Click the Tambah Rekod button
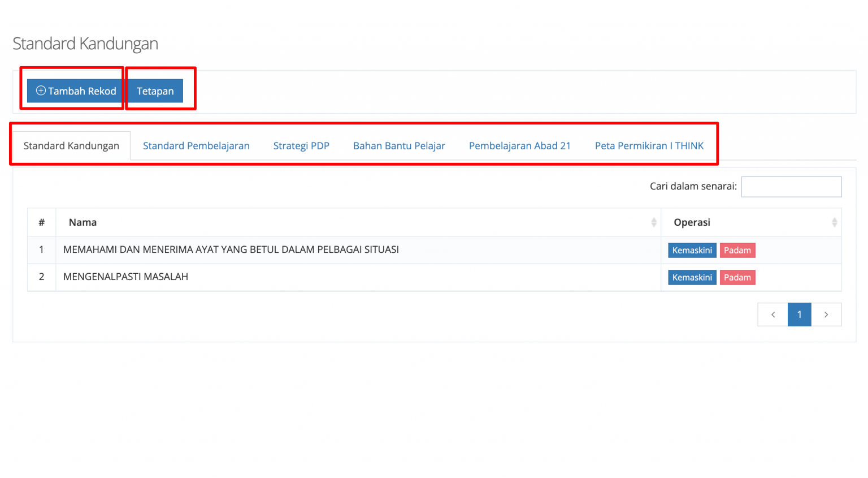Viewport: 868px width, 478px height. pos(76,91)
